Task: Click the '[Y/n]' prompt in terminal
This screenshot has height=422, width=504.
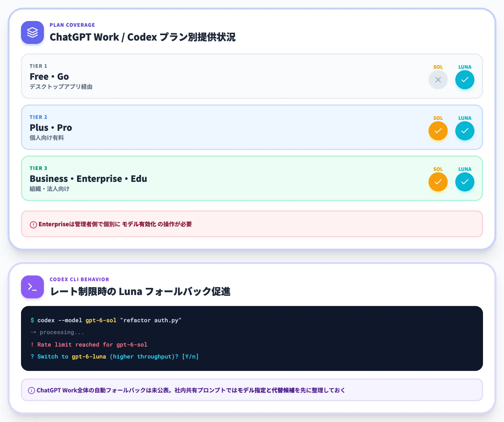Action: (x=190, y=357)
